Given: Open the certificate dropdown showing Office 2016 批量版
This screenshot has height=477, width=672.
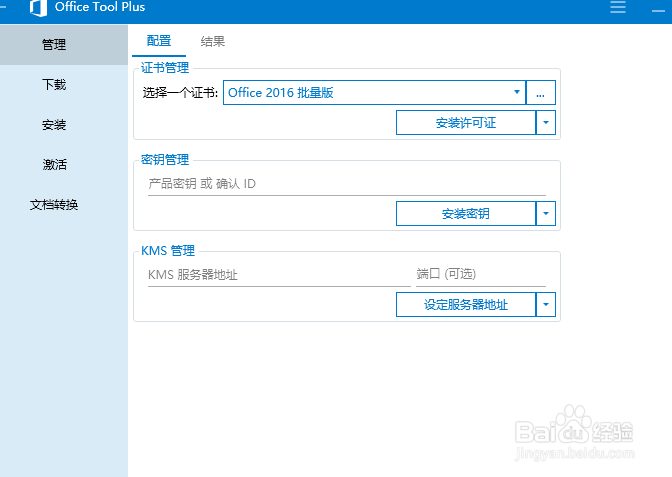Looking at the screenshot, I should coord(374,93).
